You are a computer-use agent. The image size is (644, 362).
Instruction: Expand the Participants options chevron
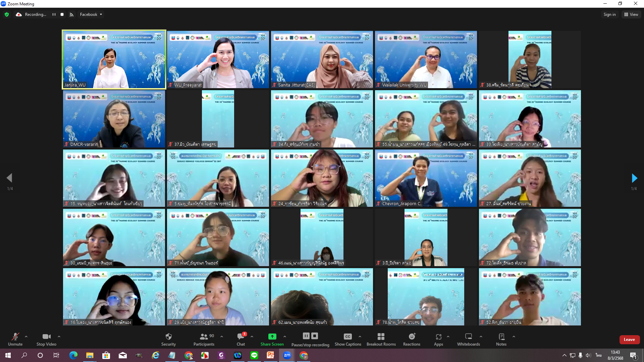tap(222, 337)
